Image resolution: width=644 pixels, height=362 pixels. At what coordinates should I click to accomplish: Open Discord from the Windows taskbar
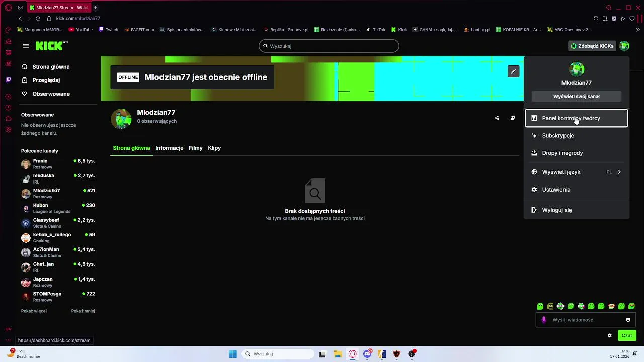[367, 354]
